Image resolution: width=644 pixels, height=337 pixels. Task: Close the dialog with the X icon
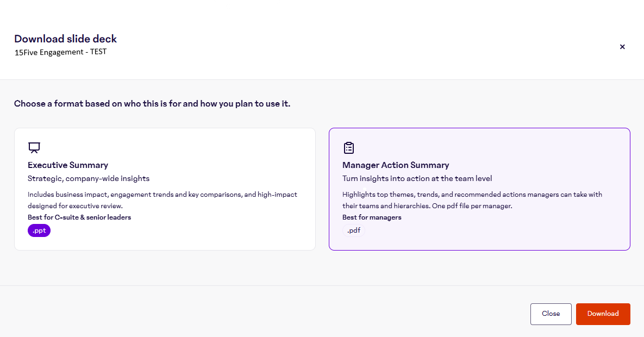click(x=622, y=47)
